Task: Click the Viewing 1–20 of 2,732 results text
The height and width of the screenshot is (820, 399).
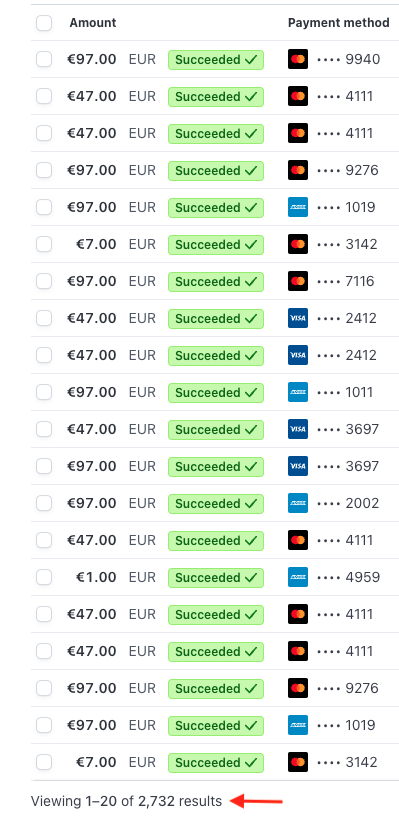Action: (126, 801)
